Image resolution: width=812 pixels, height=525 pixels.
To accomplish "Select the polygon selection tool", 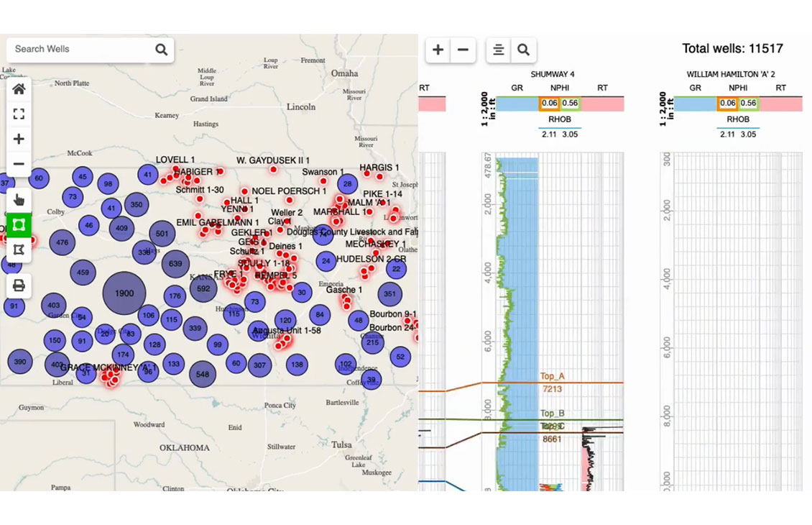I will coord(19,250).
